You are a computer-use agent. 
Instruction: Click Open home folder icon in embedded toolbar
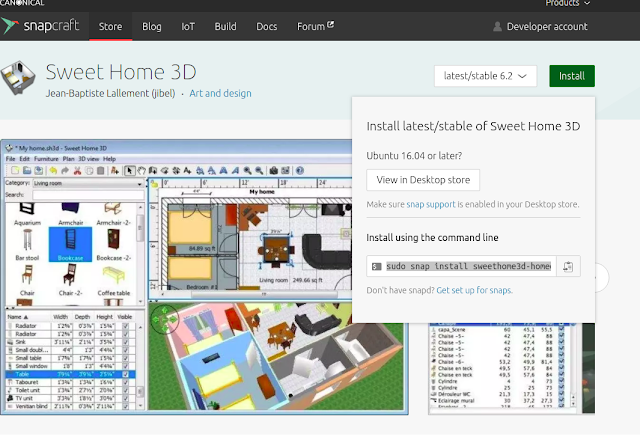coord(27,171)
